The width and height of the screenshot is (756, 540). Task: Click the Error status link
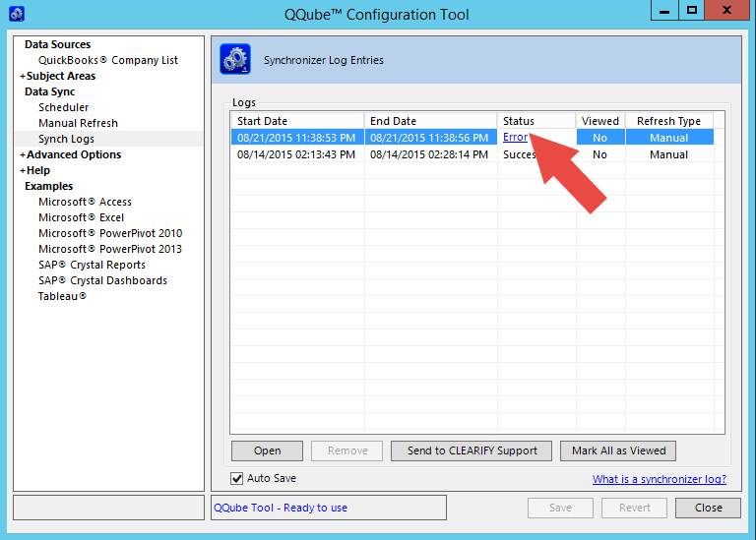(x=515, y=138)
